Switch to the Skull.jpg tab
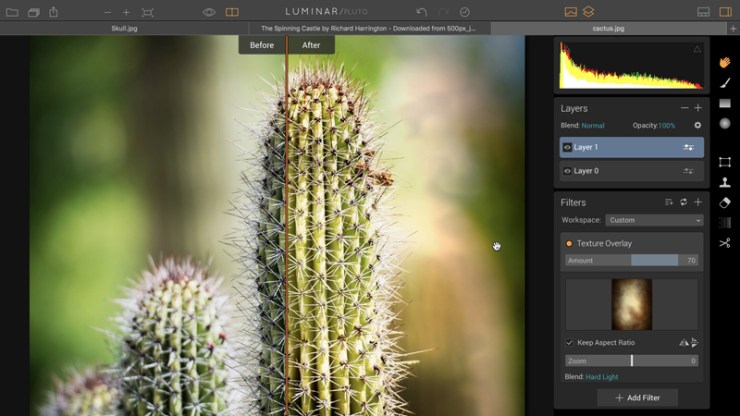 click(x=124, y=28)
